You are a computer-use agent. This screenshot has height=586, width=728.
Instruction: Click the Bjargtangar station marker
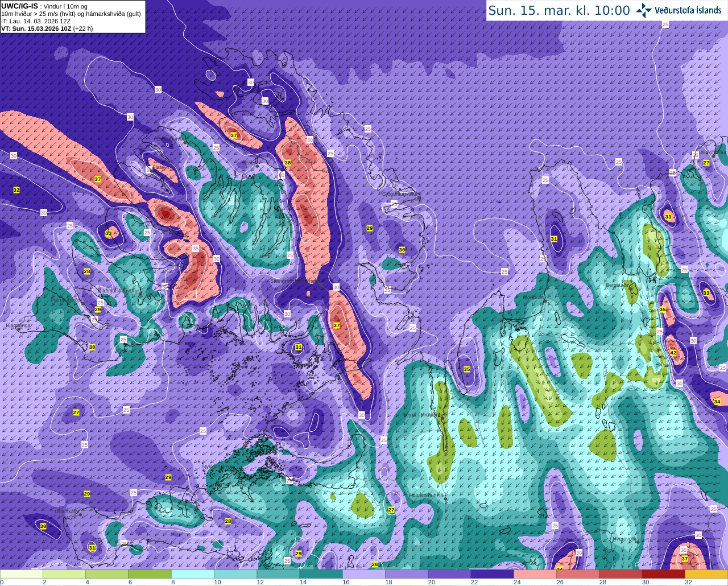(x=19, y=328)
